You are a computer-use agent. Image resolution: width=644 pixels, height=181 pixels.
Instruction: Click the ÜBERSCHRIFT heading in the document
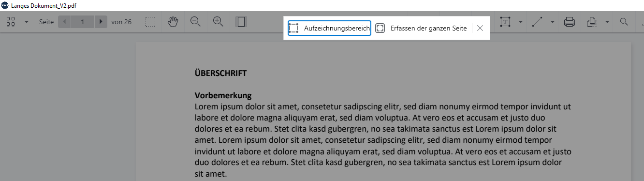coord(220,74)
